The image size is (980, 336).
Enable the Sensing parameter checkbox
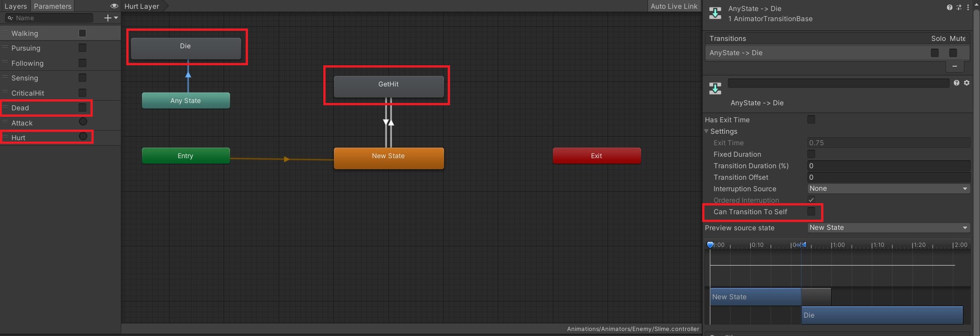point(83,78)
